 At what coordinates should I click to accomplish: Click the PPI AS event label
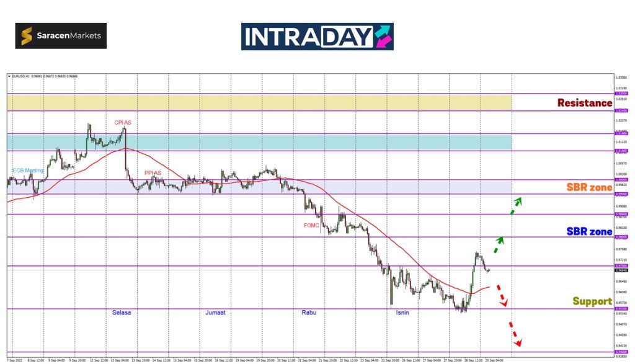click(153, 173)
